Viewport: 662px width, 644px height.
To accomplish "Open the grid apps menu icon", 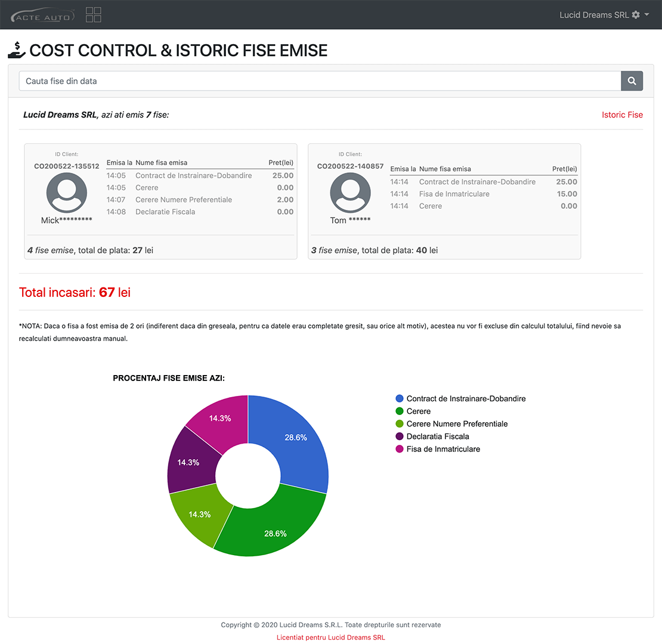I will [94, 15].
